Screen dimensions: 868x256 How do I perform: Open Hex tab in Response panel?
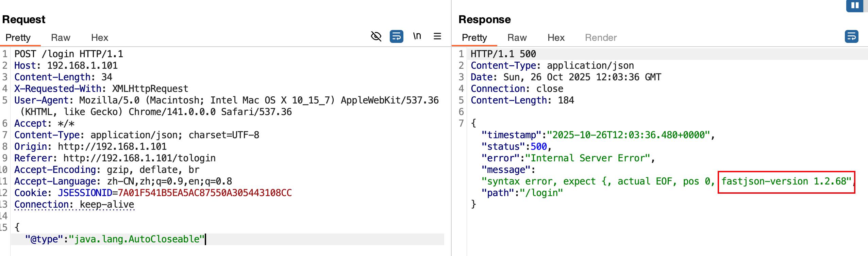(556, 37)
